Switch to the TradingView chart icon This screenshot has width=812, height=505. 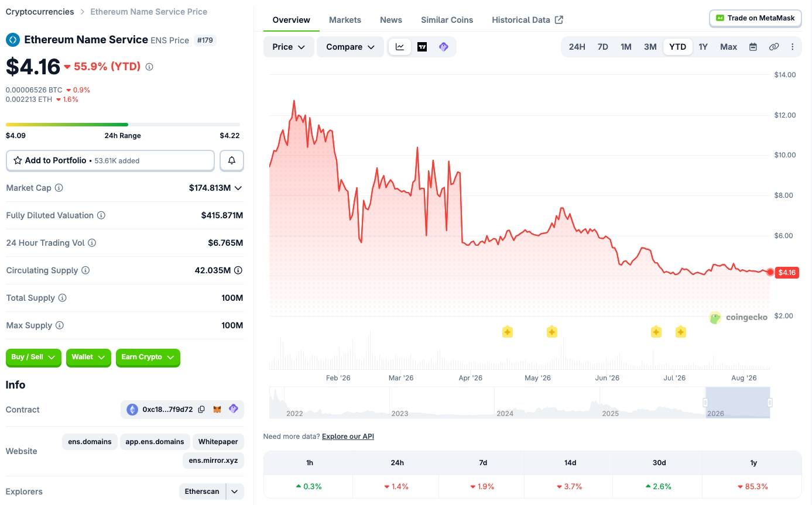(x=422, y=47)
